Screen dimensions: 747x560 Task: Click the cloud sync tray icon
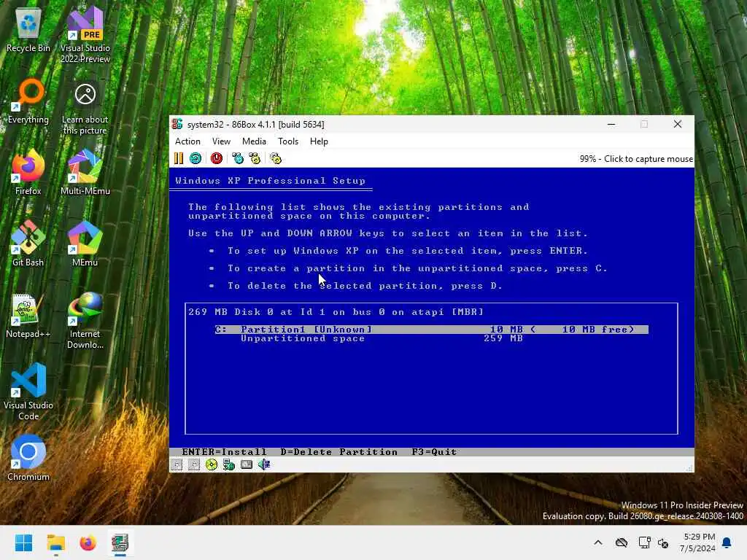622,542
